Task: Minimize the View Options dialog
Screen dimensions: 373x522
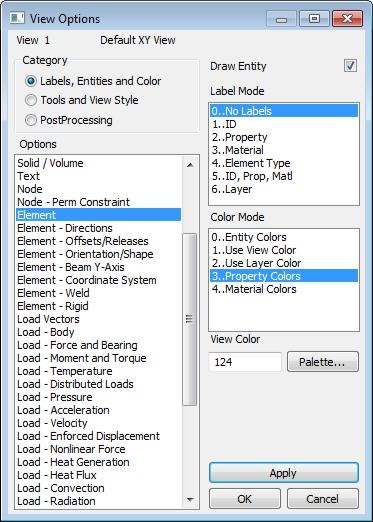Action: click(x=281, y=19)
